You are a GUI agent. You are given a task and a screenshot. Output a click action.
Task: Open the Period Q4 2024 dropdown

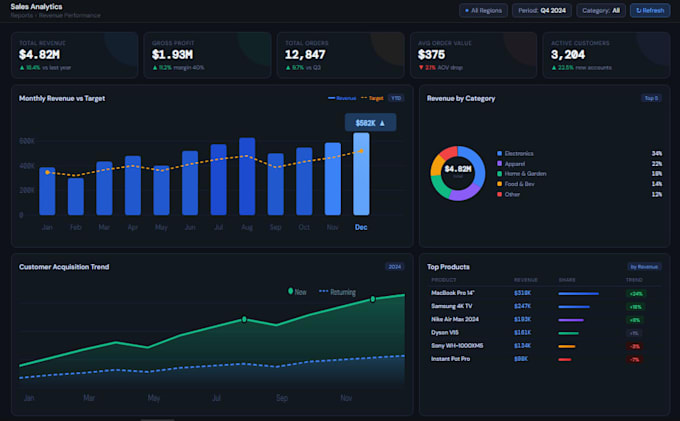click(x=542, y=10)
